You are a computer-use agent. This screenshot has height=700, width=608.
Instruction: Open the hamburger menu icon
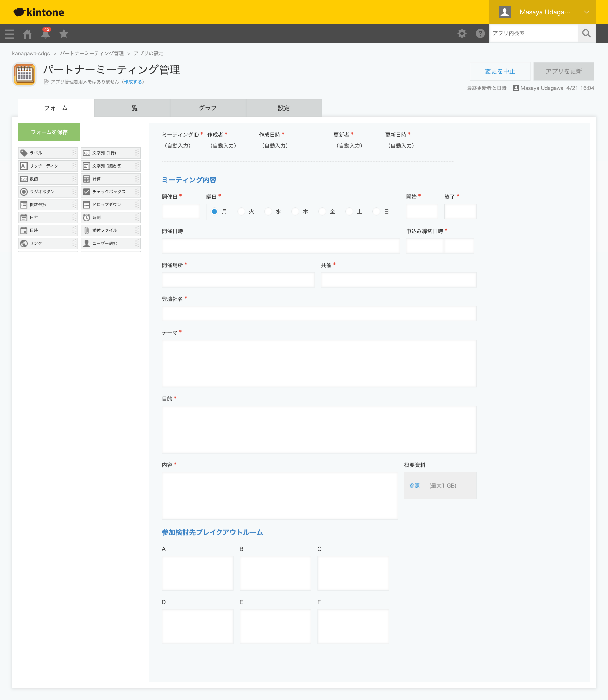(x=9, y=34)
